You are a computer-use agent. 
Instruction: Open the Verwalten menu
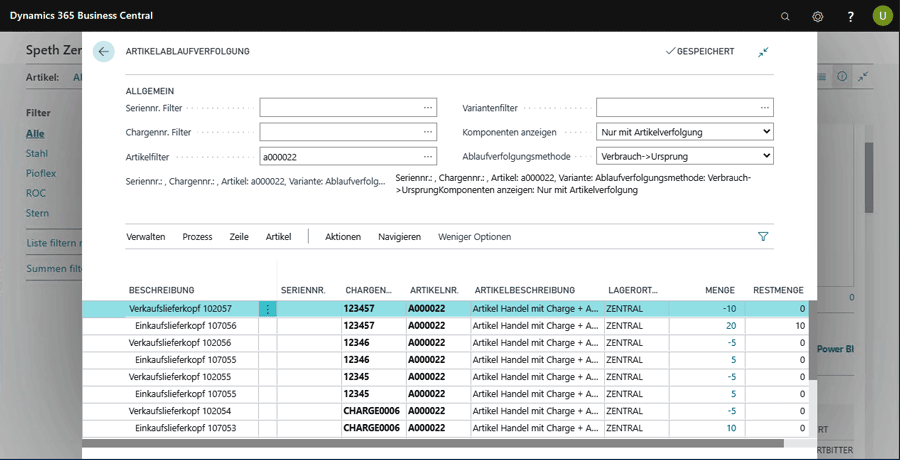[x=146, y=237]
